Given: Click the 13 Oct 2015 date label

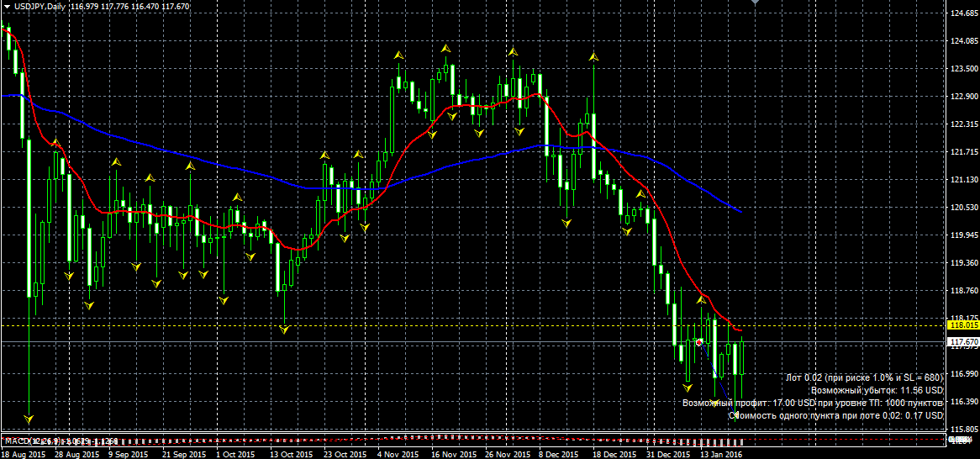Looking at the screenshot, I should 293,453.
